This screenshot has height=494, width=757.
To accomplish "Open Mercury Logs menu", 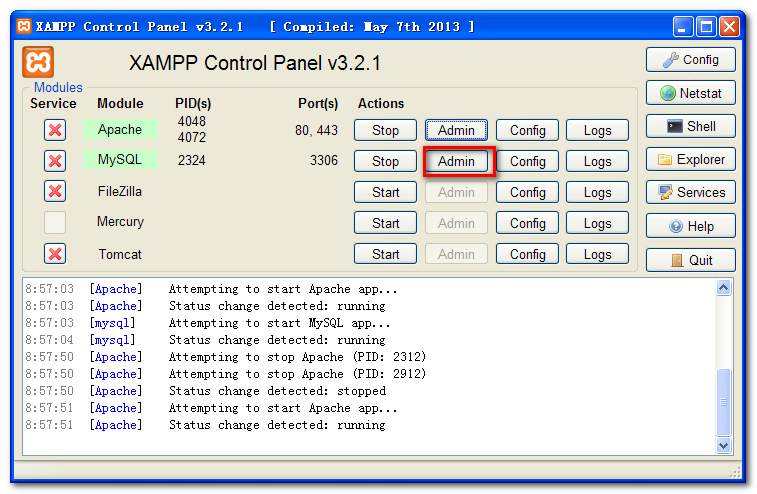I will [597, 223].
